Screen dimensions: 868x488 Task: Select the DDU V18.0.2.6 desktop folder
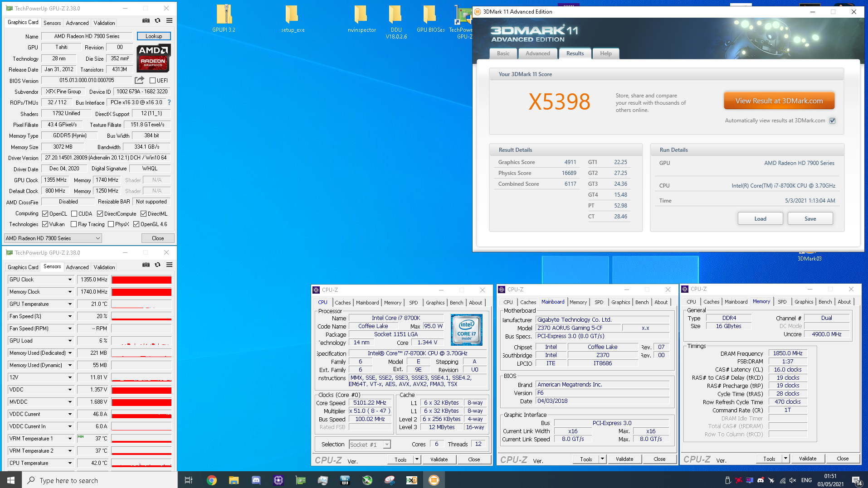pyautogui.click(x=396, y=21)
